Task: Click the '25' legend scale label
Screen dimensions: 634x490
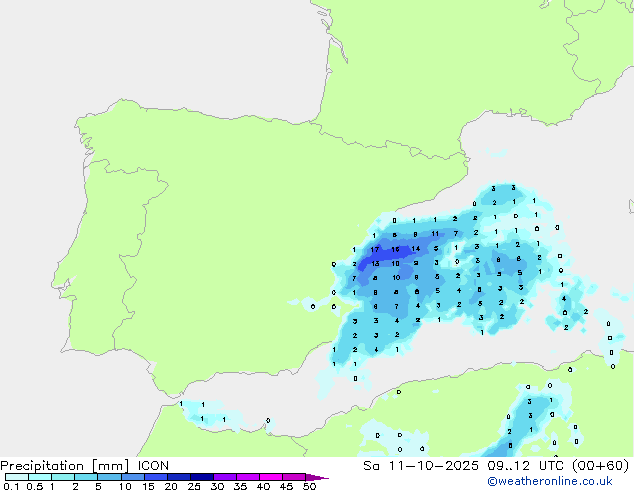Action: (x=194, y=486)
